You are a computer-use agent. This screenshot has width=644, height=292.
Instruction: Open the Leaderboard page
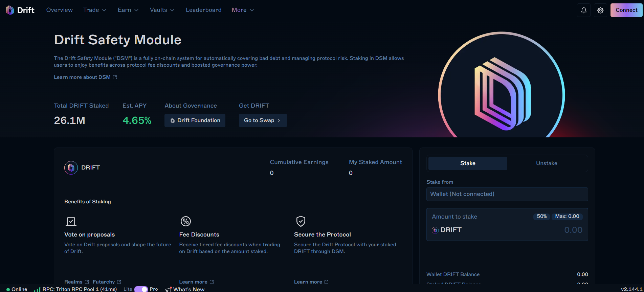[x=204, y=10]
